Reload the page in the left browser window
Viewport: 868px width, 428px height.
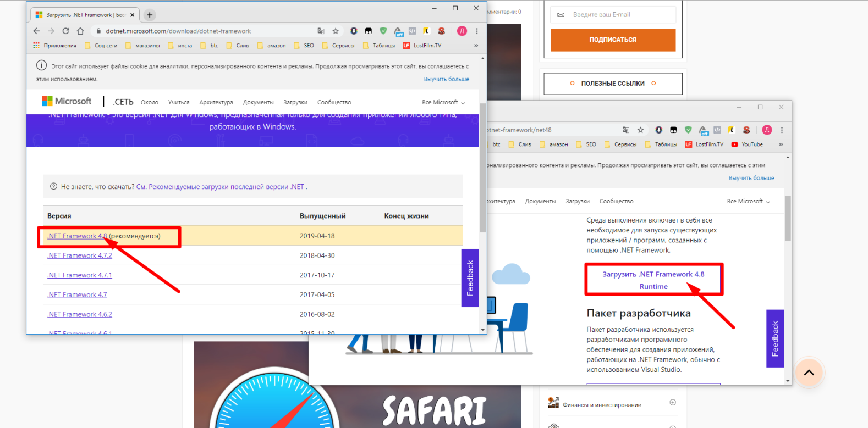[x=65, y=31]
